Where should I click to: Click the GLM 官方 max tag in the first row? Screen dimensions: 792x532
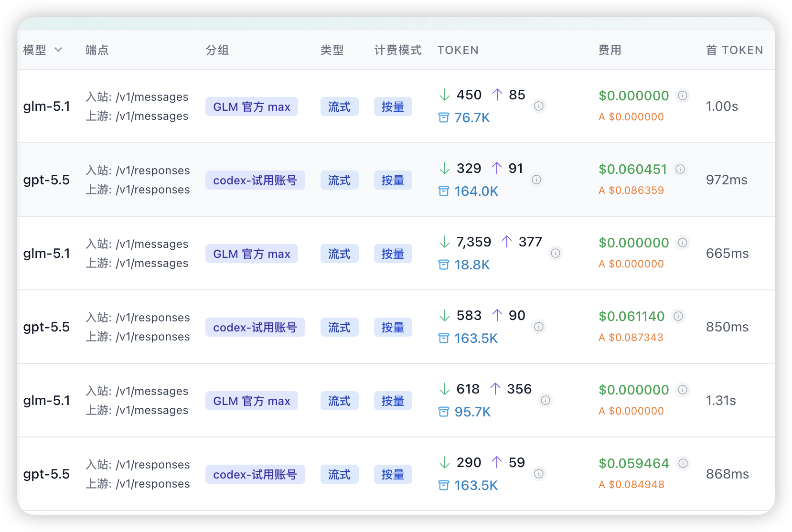(x=252, y=106)
